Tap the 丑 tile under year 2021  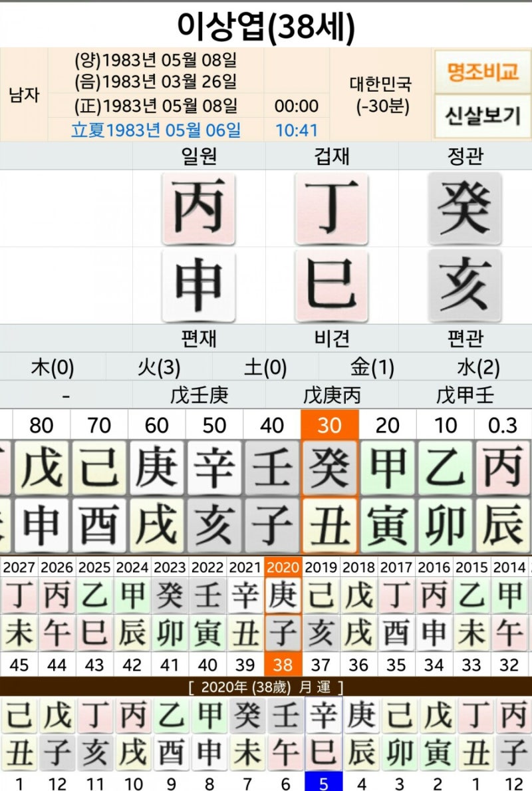(x=245, y=633)
